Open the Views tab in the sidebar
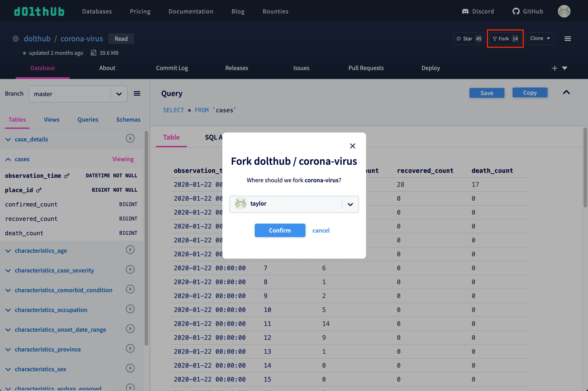The image size is (588, 391). point(52,119)
